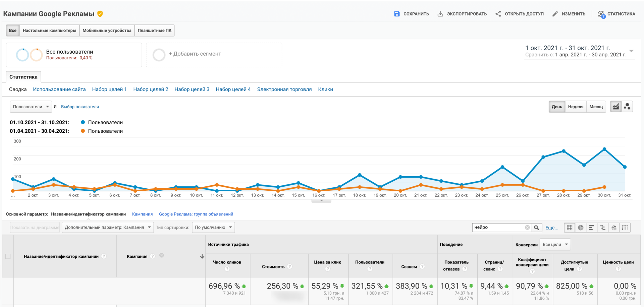Select the data table view icon
Image resolution: width=644 pixels, height=307 pixels.
570,228
